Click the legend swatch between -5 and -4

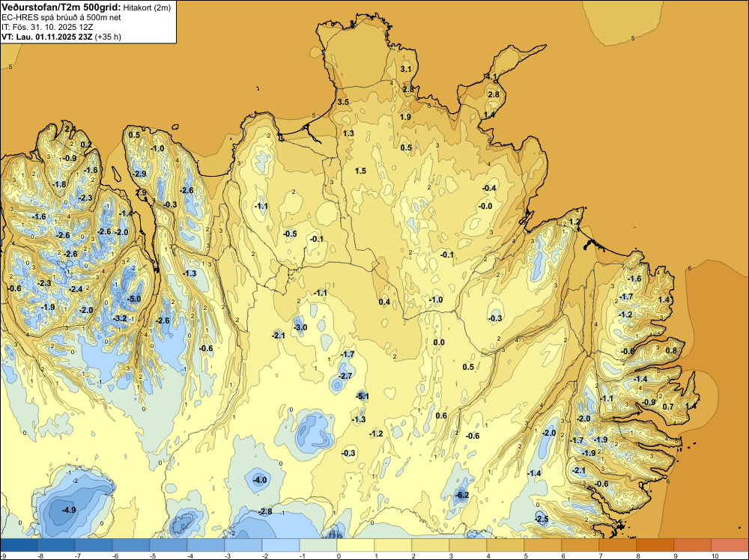[168, 545]
